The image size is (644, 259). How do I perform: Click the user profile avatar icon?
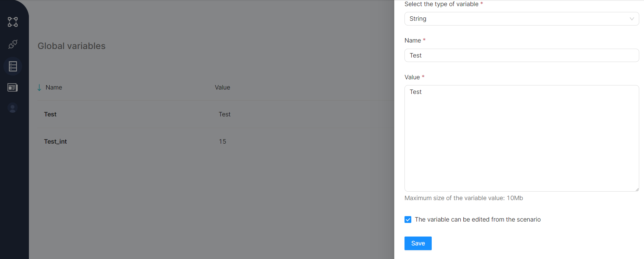tap(13, 108)
